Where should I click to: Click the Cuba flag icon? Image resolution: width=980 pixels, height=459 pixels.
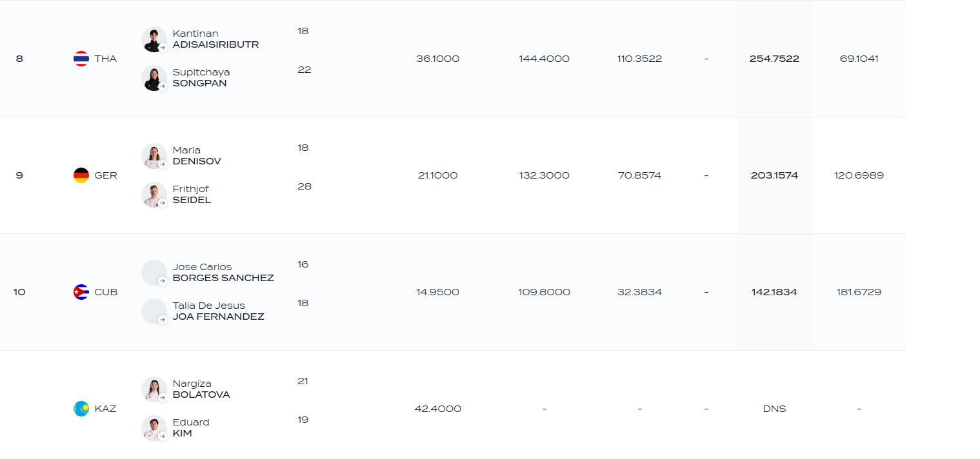pos(81,292)
